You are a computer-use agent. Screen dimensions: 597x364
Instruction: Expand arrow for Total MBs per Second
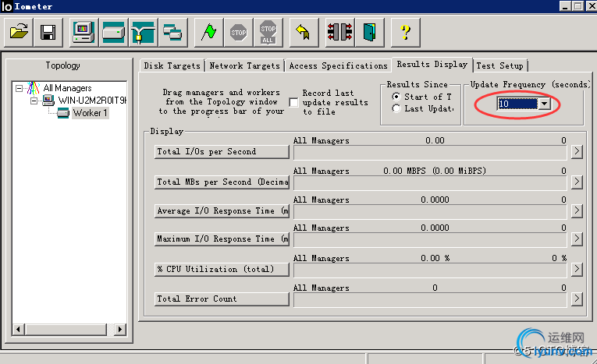(x=577, y=182)
